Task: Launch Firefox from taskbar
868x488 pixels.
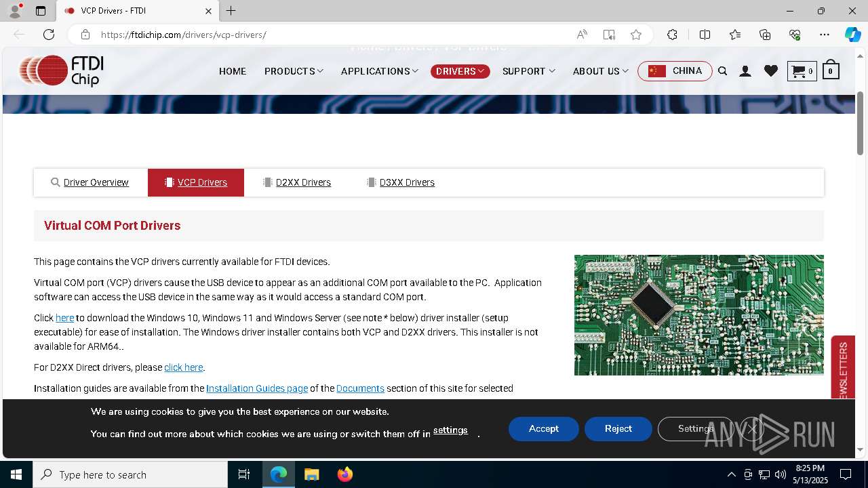Action: [x=344, y=474]
